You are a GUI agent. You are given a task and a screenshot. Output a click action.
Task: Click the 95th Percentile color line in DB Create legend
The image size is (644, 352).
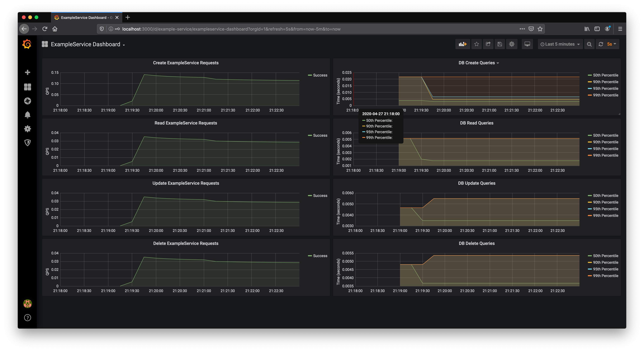(x=590, y=89)
